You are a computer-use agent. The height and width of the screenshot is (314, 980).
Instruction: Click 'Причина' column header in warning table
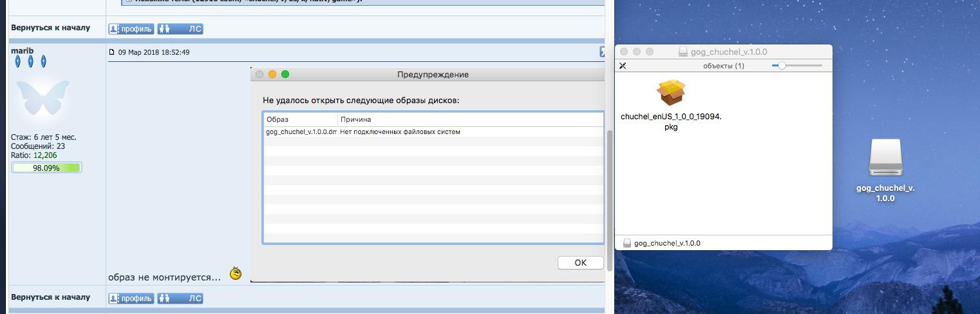(x=355, y=119)
